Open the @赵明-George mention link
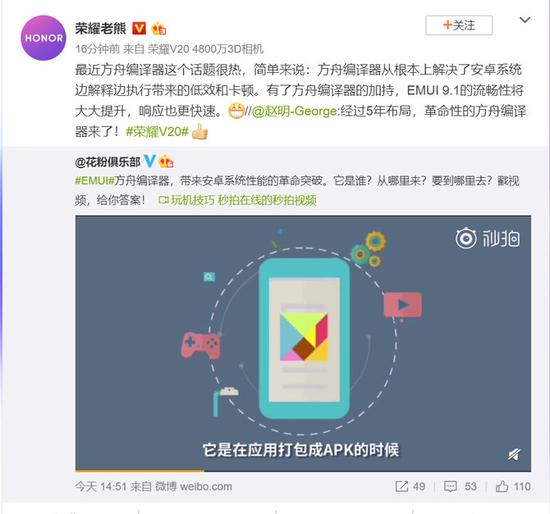The image size is (550, 514). click(x=294, y=112)
